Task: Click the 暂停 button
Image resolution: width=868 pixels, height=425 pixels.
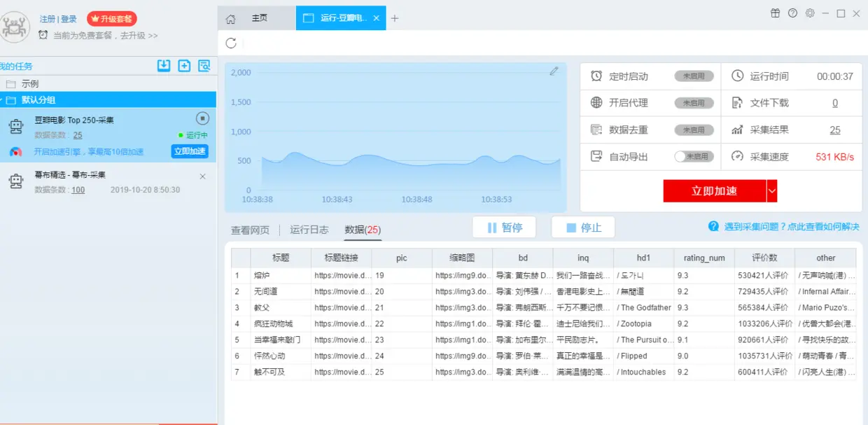Action: click(x=504, y=228)
